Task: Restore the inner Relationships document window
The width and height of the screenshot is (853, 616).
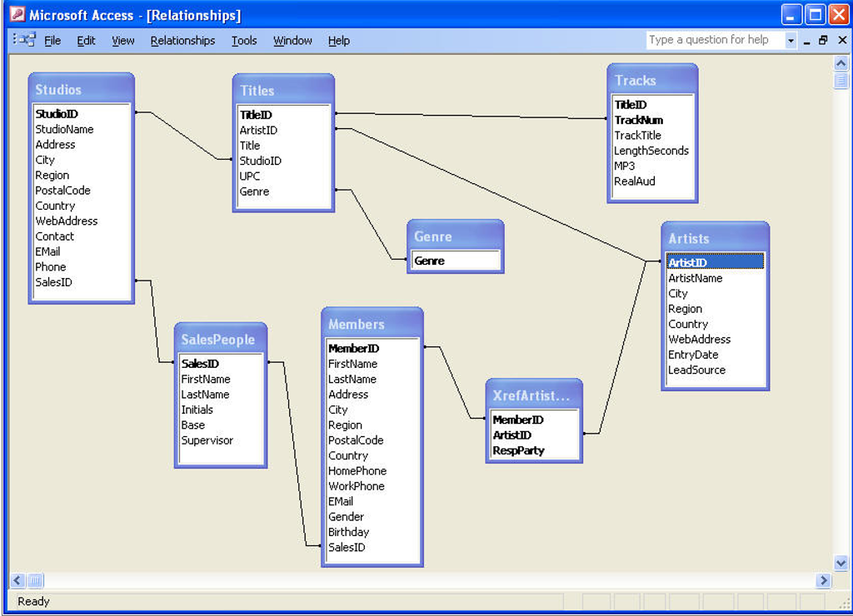Action: click(823, 40)
